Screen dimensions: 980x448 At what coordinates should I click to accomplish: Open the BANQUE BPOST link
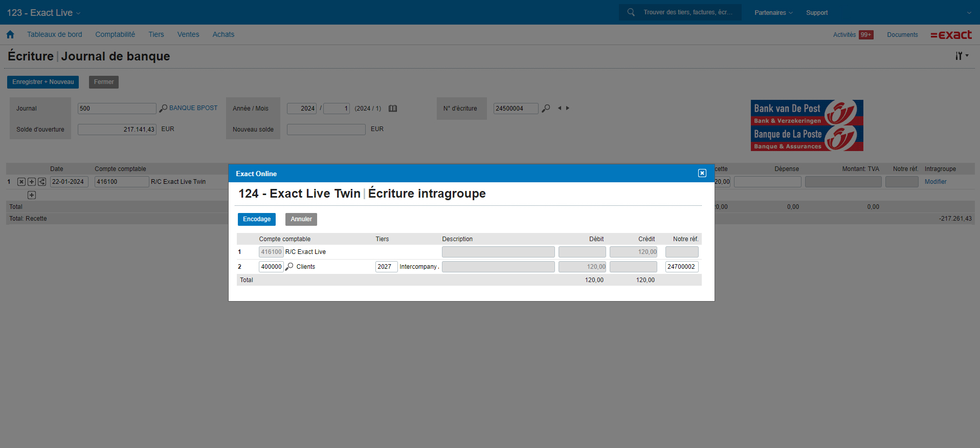(193, 108)
